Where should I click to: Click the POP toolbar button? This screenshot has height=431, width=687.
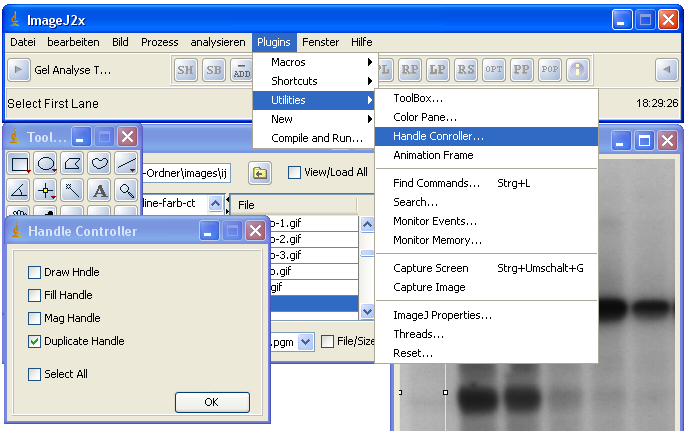tap(549, 70)
